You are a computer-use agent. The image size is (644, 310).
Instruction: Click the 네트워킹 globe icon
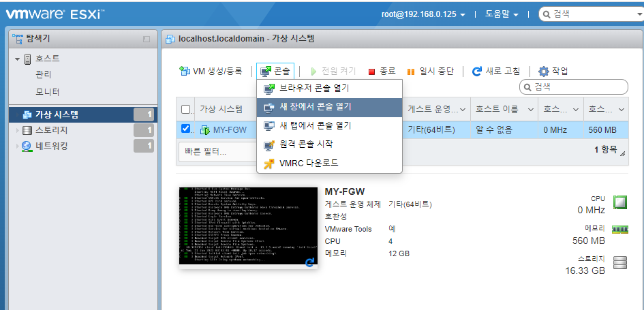pyautogui.click(x=27, y=146)
